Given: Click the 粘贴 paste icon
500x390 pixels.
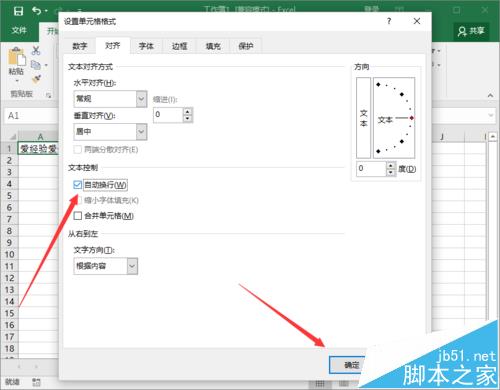Looking at the screenshot, I should click(16, 57).
